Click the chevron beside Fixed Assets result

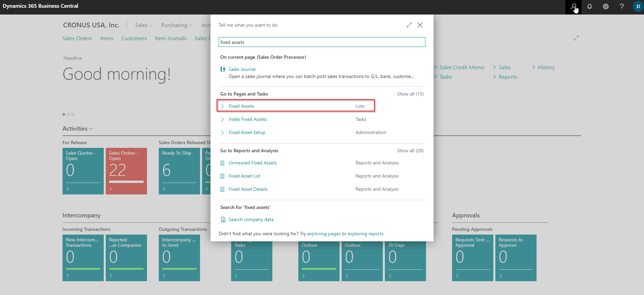pos(222,106)
